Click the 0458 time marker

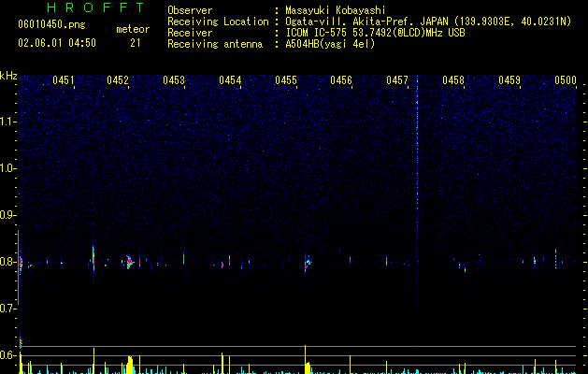click(453, 80)
